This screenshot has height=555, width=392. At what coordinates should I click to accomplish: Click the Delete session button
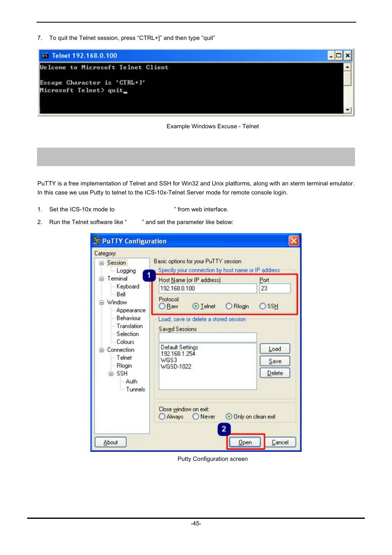click(275, 373)
